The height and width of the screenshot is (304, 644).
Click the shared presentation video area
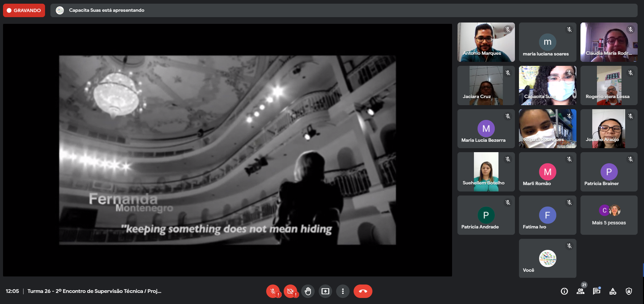pyautogui.click(x=227, y=150)
